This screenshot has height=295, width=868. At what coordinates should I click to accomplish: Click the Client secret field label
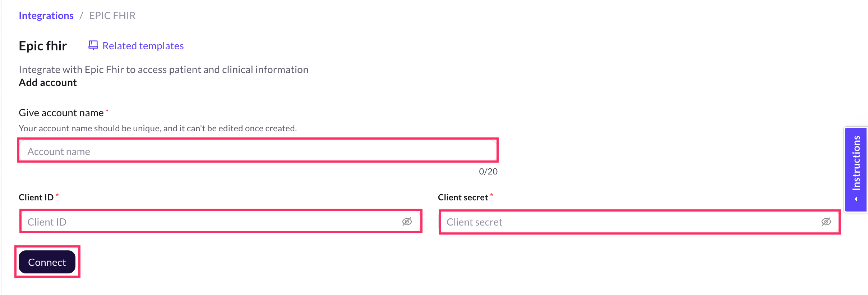coord(463,198)
